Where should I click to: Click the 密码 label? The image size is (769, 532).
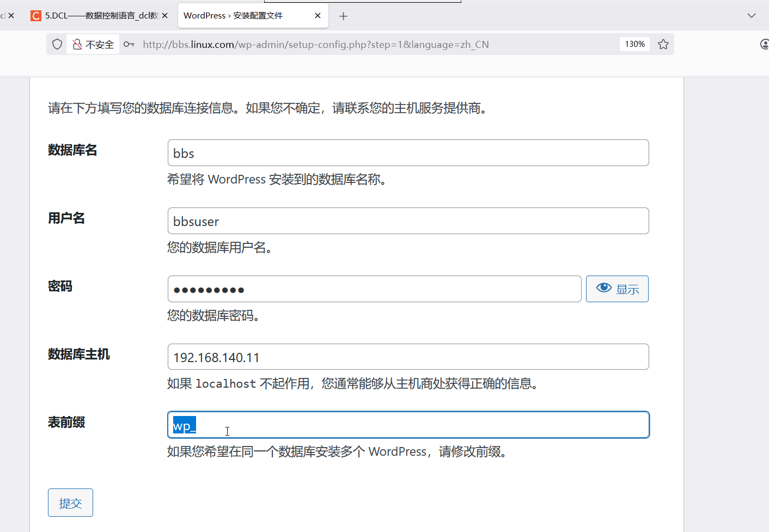click(60, 286)
